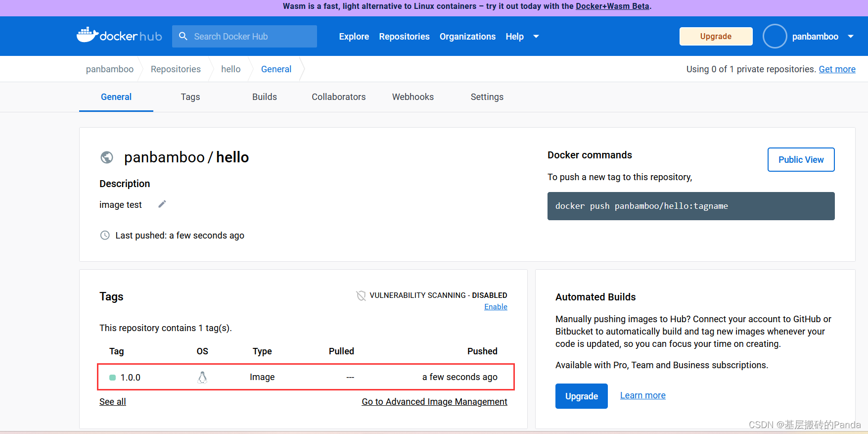Click the 'image test' description text
This screenshot has height=434, width=868.
tap(121, 205)
